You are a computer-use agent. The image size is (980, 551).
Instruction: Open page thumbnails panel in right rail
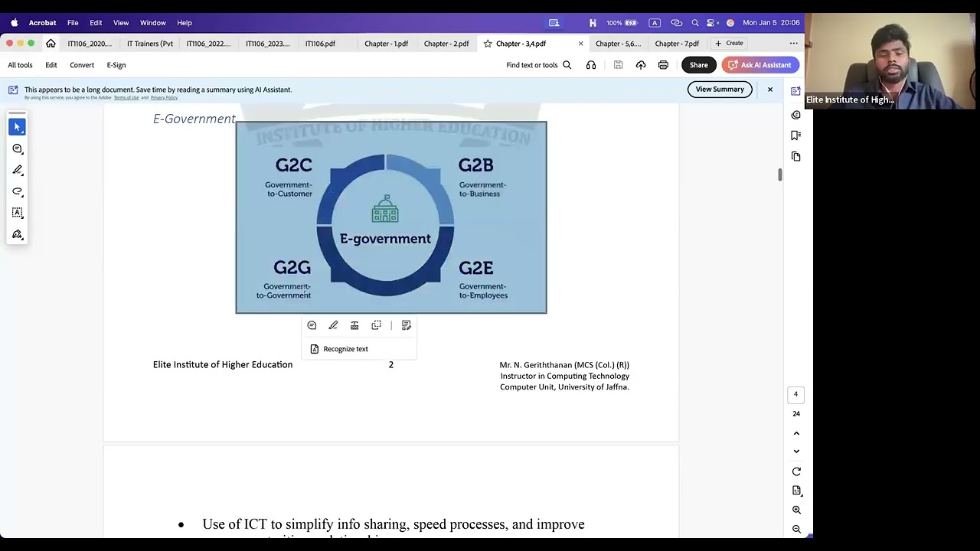(x=796, y=156)
